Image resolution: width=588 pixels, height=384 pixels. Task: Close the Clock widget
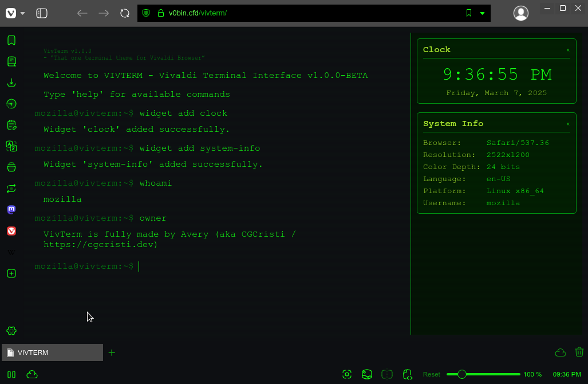coord(568,50)
